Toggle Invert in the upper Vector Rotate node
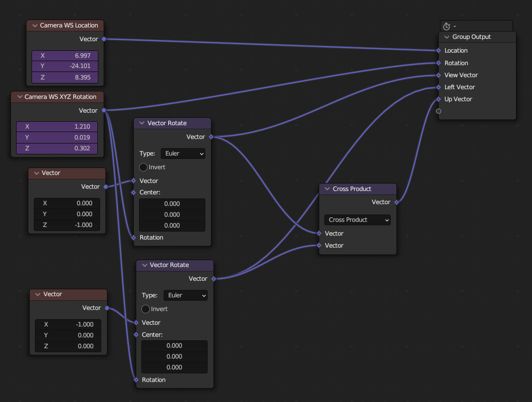The width and height of the screenshot is (532, 402). (x=143, y=167)
